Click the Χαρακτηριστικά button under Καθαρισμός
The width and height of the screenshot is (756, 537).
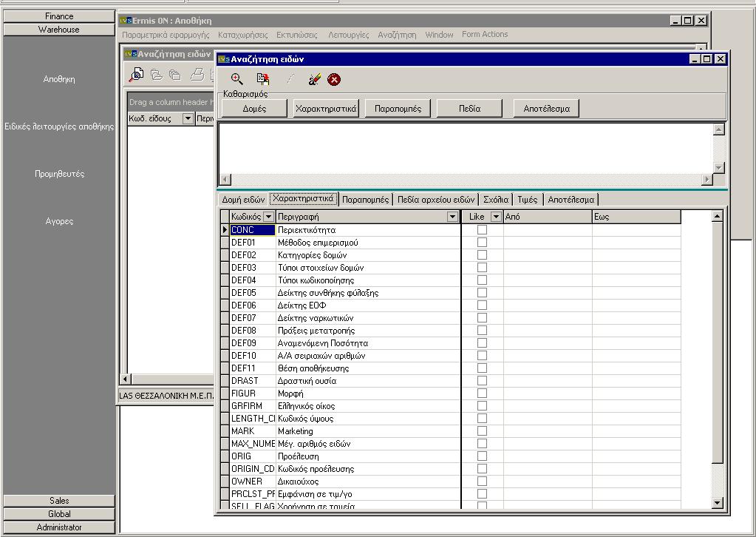[326, 109]
